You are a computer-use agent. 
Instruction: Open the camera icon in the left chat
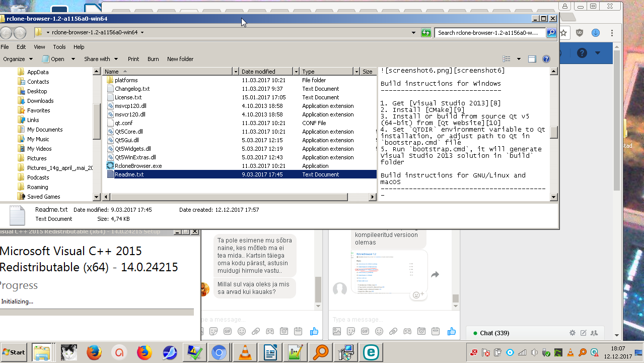coord(284,331)
